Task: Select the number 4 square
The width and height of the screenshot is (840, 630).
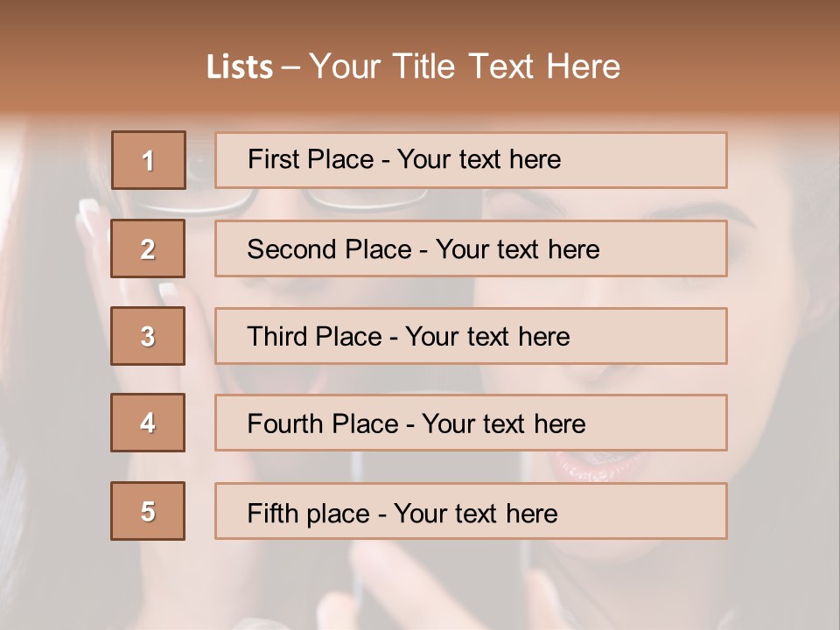Action: 148,423
